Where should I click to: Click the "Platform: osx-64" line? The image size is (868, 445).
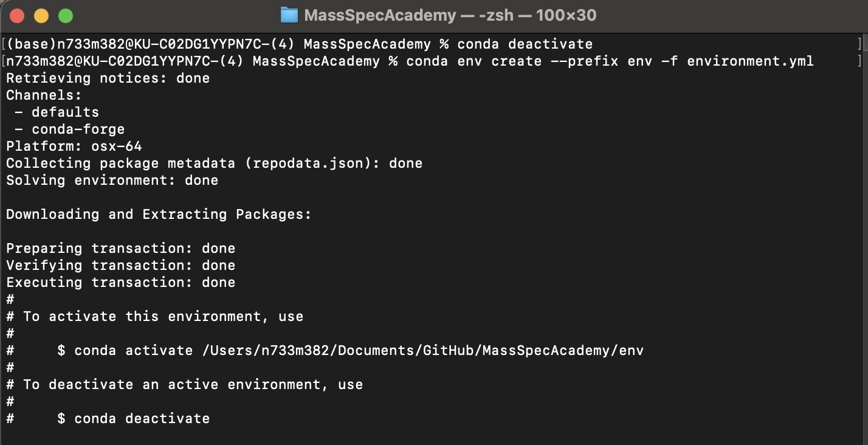[74, 147]
